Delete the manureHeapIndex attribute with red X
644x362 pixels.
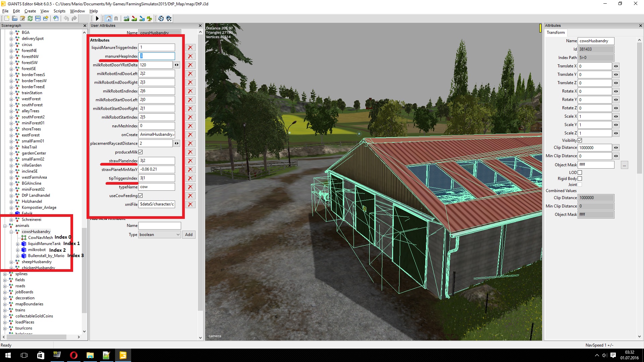pyautogui.click(x=190, y=56)
